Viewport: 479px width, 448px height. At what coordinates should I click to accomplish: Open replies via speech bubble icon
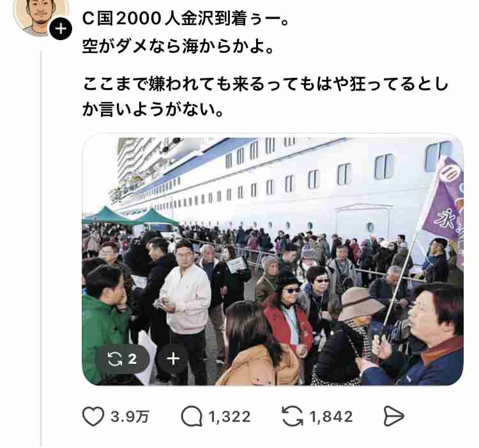(192, 416)
